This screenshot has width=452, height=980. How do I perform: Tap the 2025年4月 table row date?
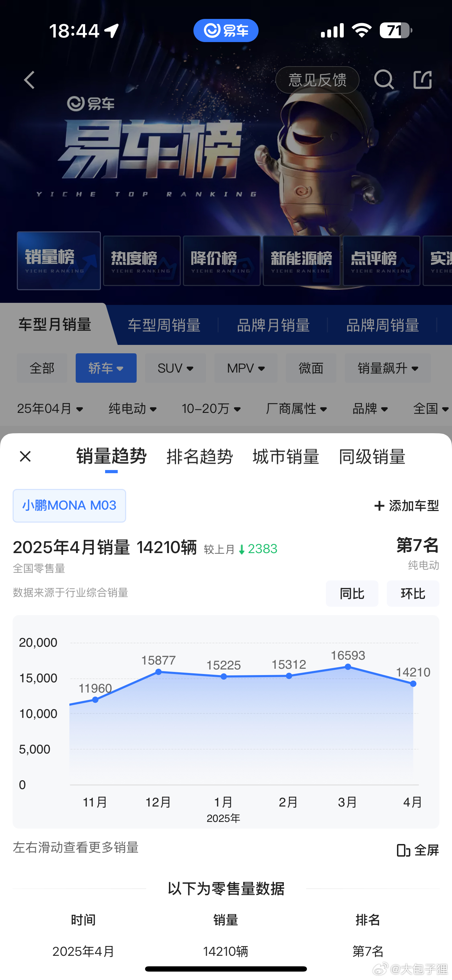(x=83, y=951)
